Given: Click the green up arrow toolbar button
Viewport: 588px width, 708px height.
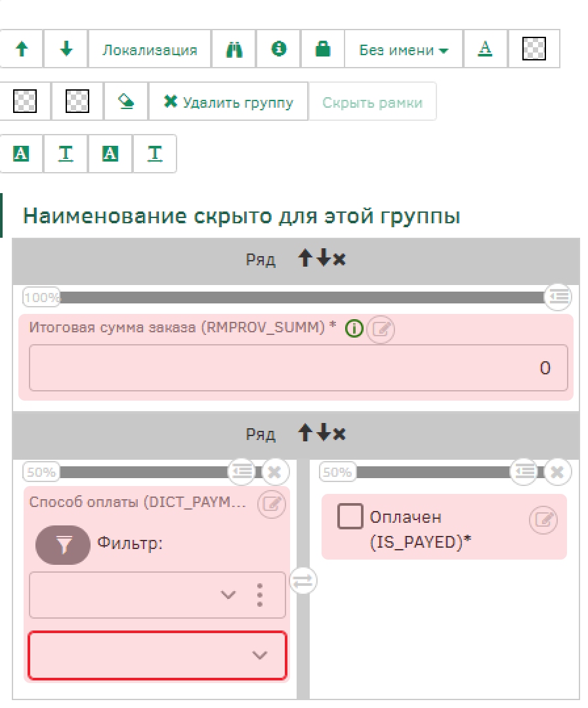Looking at the screenshot, I should tap(22, 49).
